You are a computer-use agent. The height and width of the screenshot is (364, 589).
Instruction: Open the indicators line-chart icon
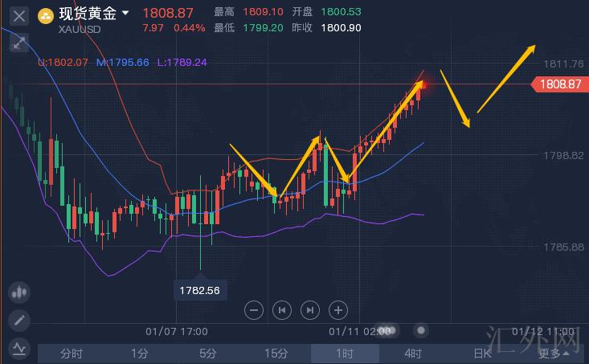tap(19, 348)
